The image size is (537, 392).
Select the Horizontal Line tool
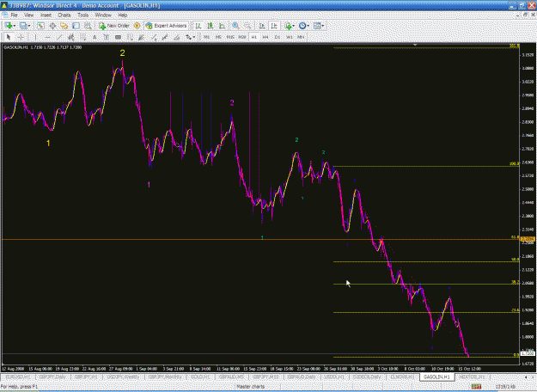[x=47, y=37]
